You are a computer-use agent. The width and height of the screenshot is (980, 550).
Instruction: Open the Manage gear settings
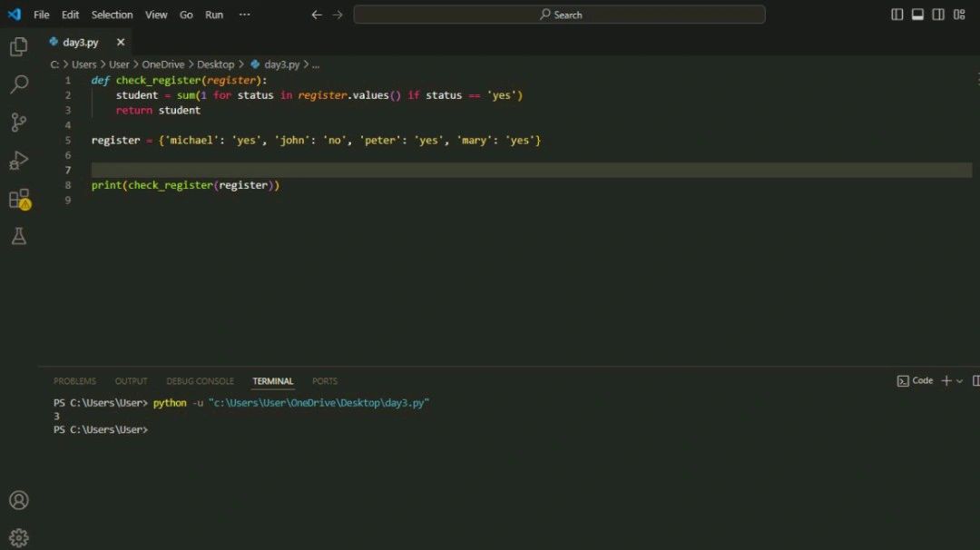click(x=18, y=536)
